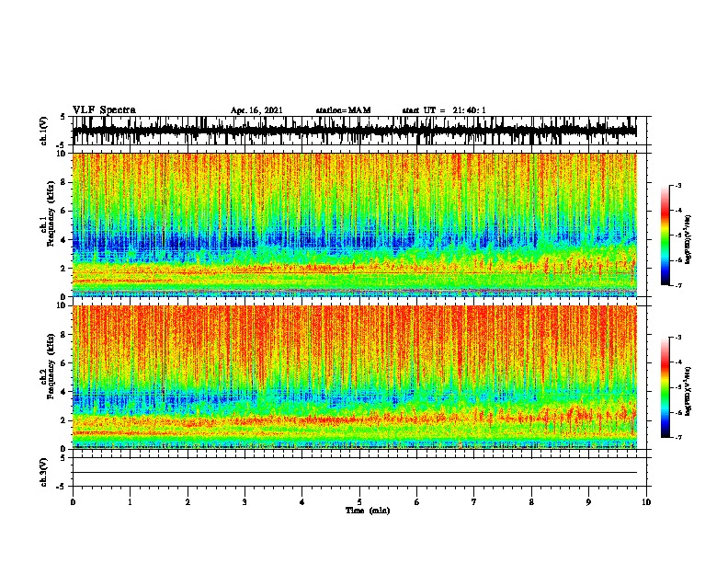This screenshot has width=728, height=563.
Task: Click the "Time (min)" axis title
Action: pyautogui.click(x=368, y=511)
